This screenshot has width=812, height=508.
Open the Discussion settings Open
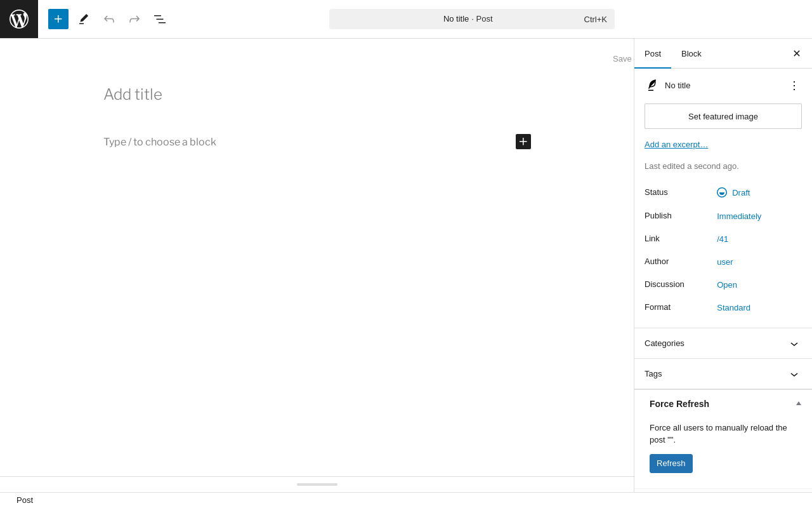(x=727, y=284)
